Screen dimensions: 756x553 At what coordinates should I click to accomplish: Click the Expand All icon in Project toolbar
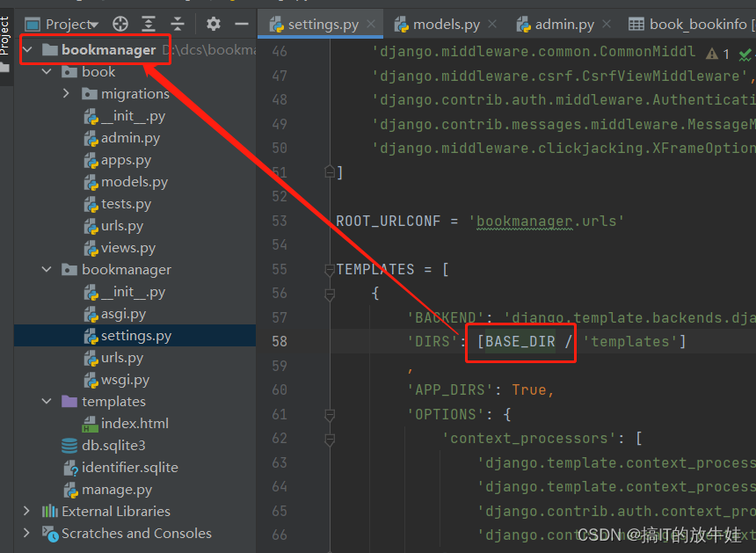pyautogui.click(x=148, y=24)
